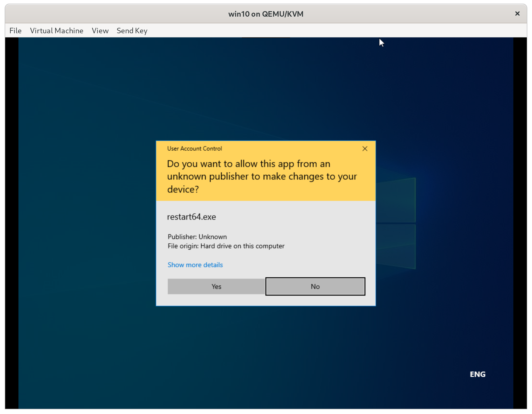Dismiss the User Account Control dialog with its X

[365, 149]
